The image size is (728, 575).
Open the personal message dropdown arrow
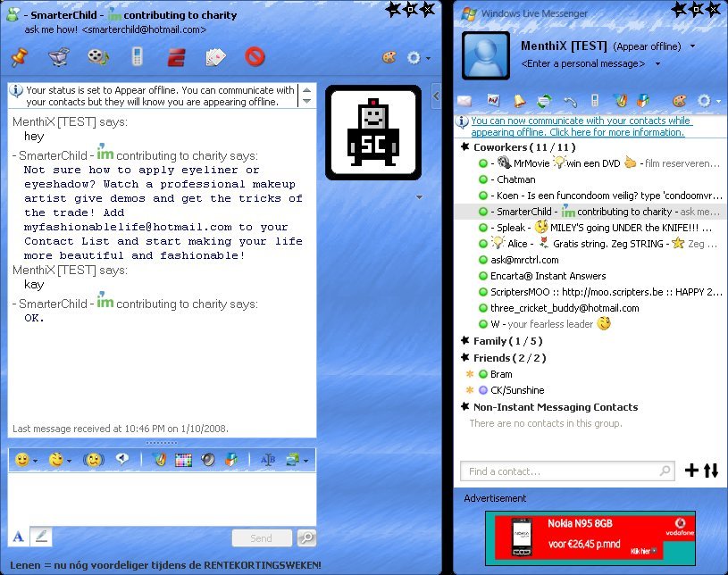[657, 63]
